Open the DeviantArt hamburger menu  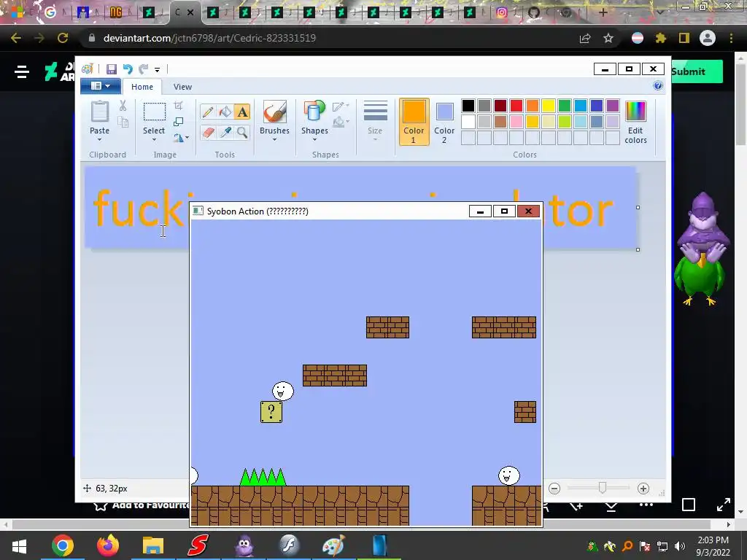[22, 72]
